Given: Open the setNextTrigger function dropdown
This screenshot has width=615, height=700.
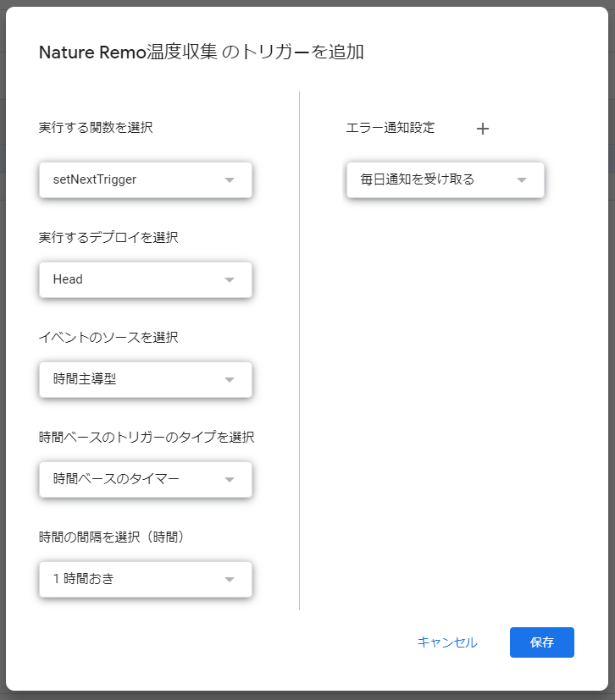Looking at the screenshot, I should coord(146,179).
